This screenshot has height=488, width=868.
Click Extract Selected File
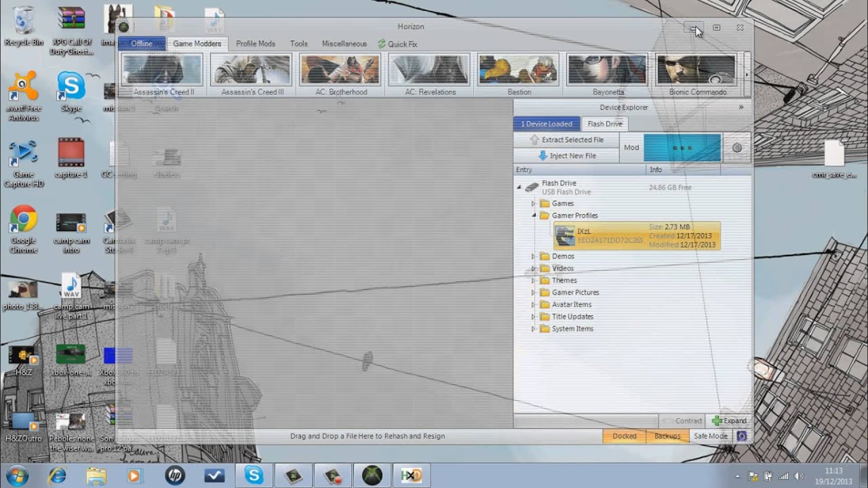click(567, 140)
